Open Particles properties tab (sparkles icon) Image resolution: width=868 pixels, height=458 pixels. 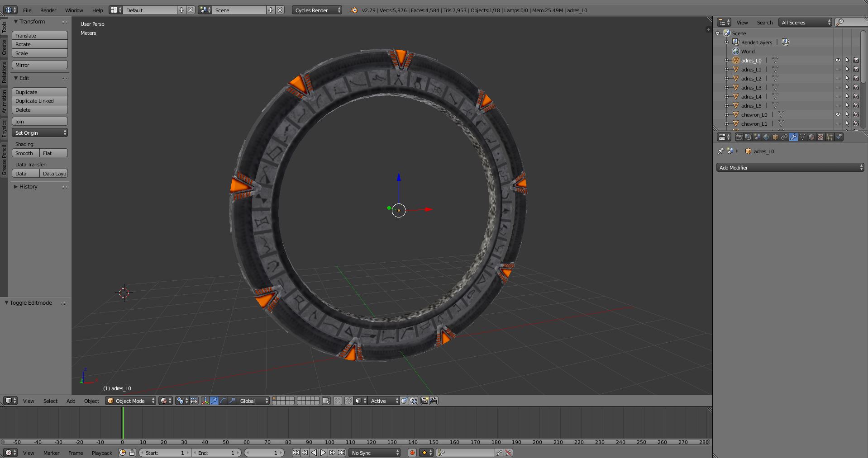830,137
